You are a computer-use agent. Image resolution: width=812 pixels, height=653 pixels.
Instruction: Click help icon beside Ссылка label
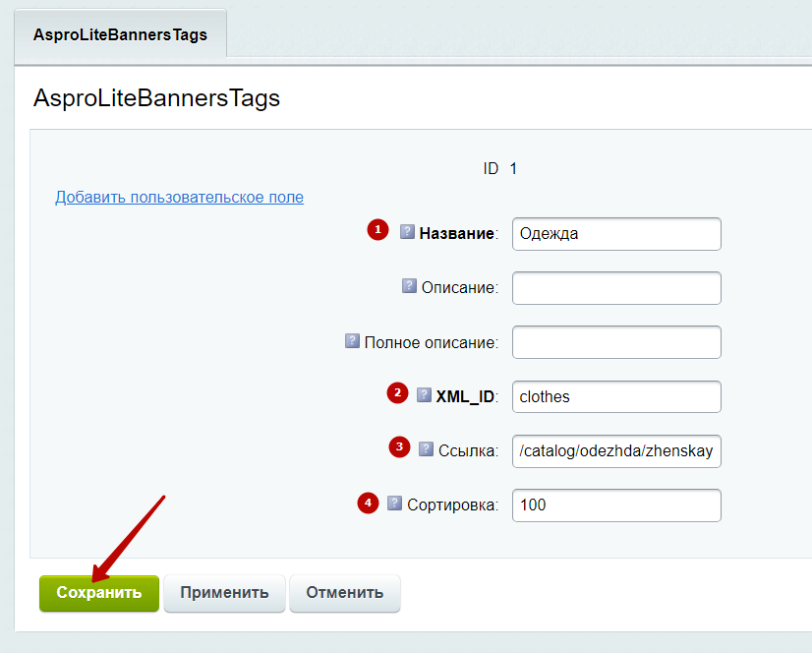427,448
